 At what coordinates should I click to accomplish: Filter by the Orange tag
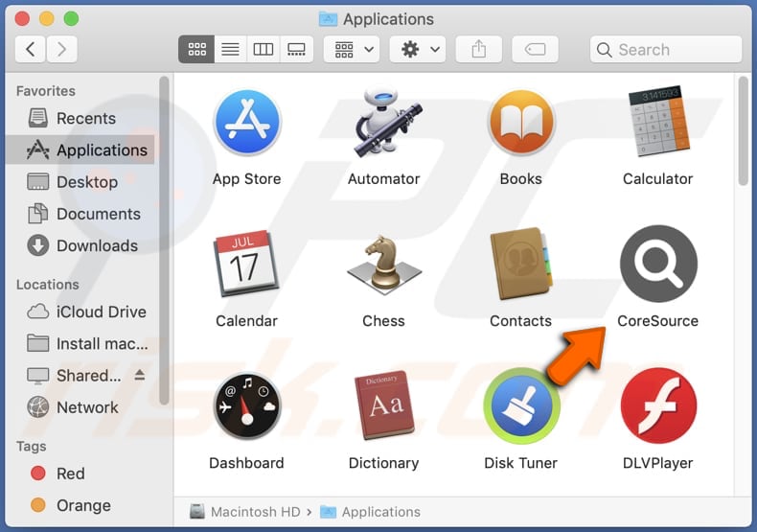[x=80, y=505]
